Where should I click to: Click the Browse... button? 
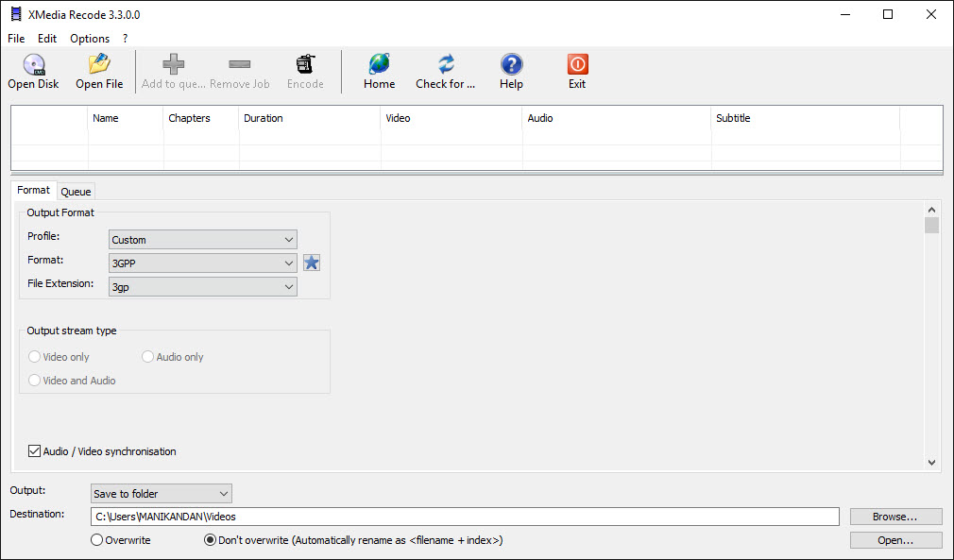pyautogui.click(x=895, y=517)
